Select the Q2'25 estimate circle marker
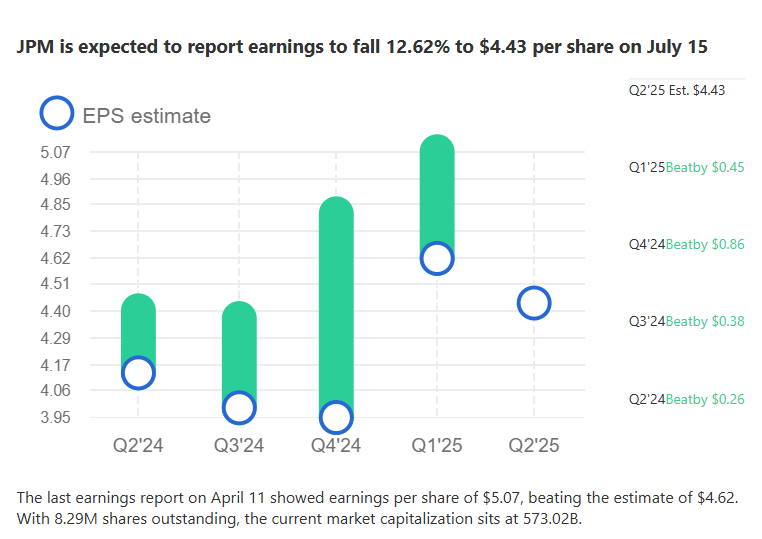The width and height of the screenshot is (762, 539). pyautogui.click(x=534, y=303)
